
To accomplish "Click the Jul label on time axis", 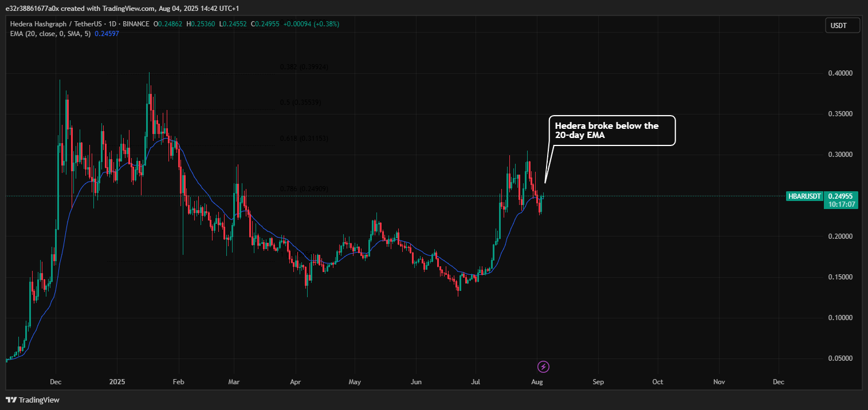I will (x=476, y=381).
